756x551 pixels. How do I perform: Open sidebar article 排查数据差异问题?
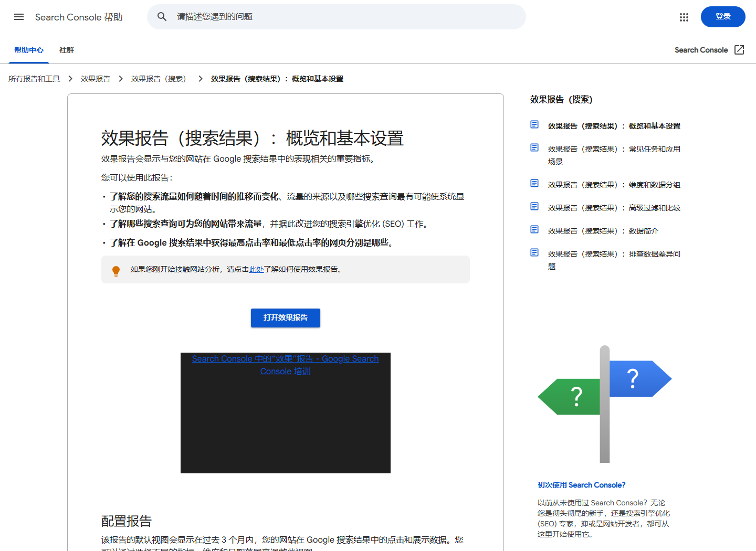tap(614, 260)
